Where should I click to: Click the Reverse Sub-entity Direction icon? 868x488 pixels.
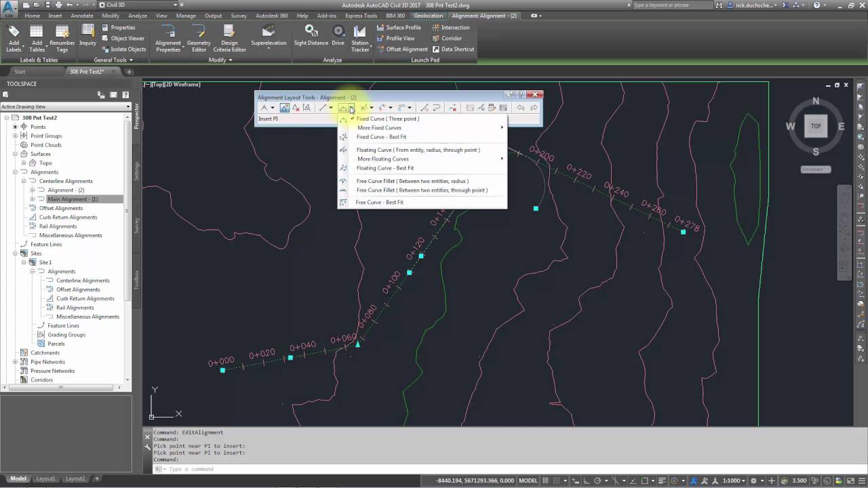point(436,108)
